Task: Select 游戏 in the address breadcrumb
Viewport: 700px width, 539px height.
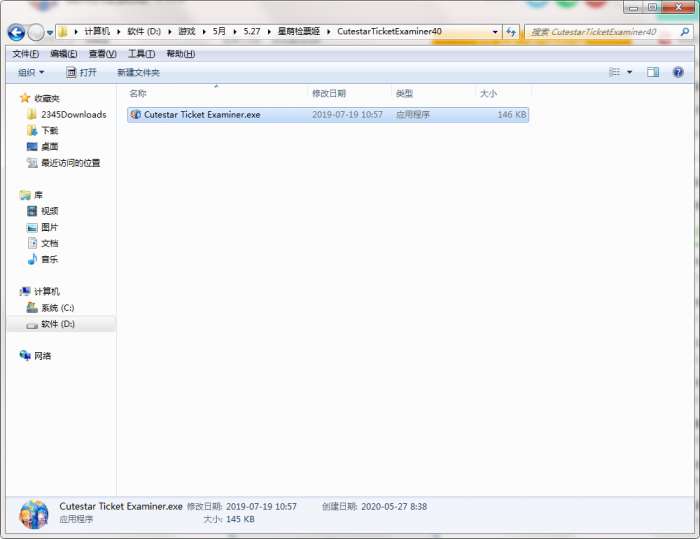Action: coord(187,31)
